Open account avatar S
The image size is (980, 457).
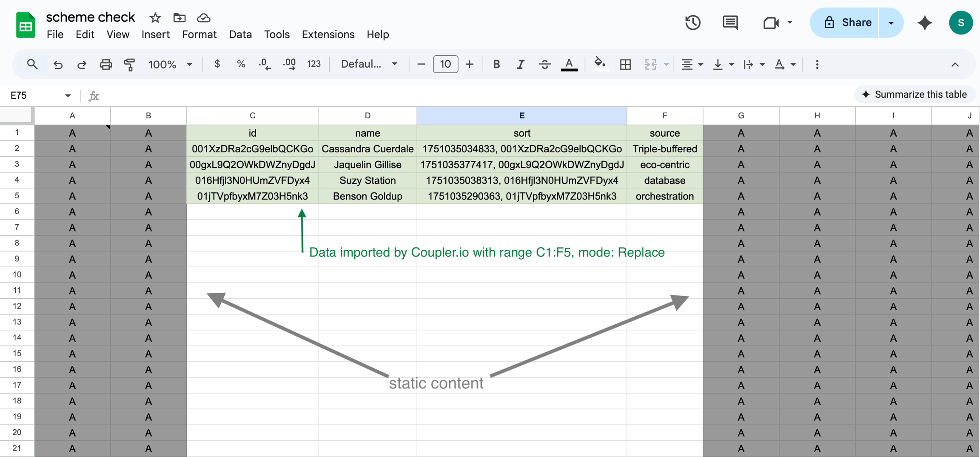pyautogui.click(x=961, y=23)
